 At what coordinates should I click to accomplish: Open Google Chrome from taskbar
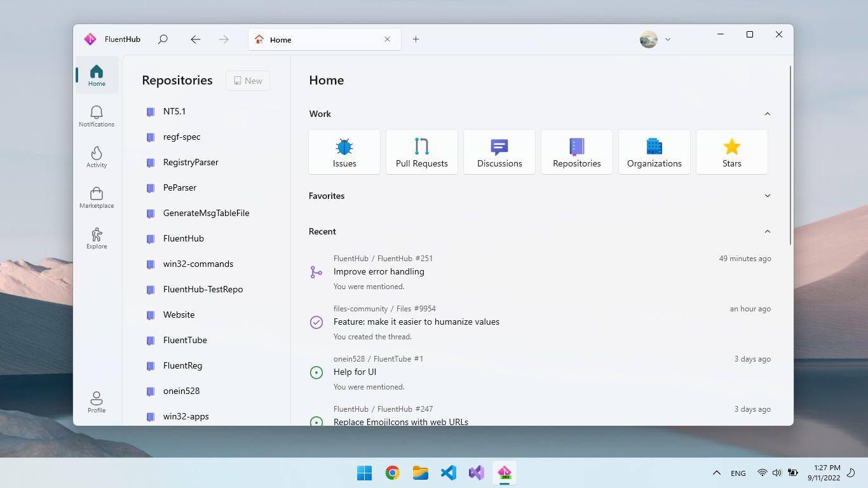coord(392,473)
